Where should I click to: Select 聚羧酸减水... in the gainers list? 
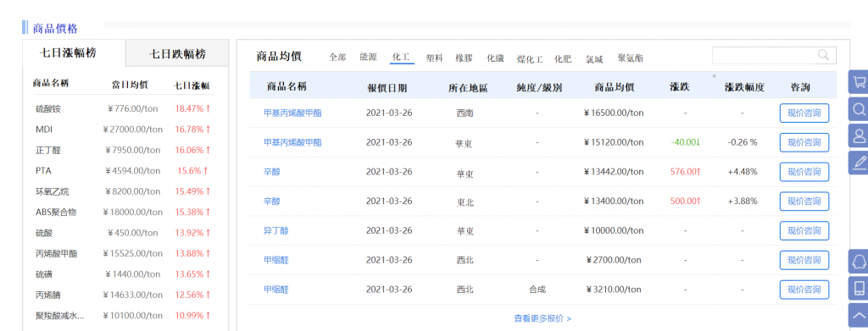[x=59, y=316]
